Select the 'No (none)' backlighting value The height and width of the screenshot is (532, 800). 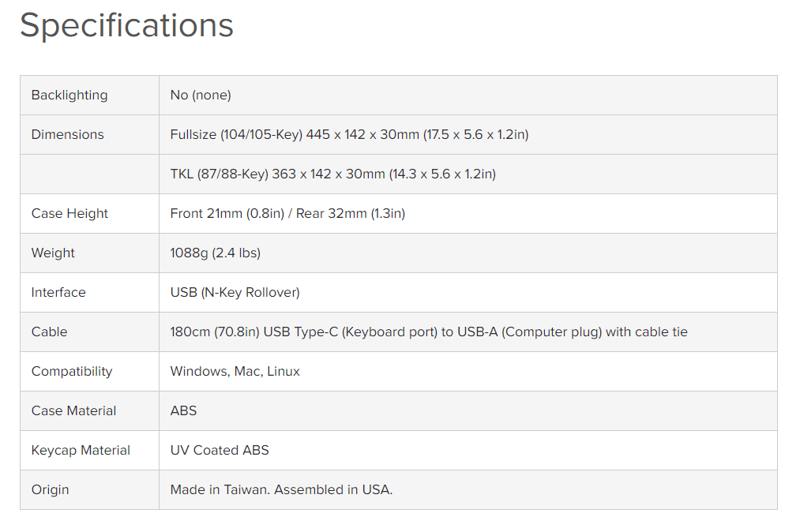[201, 95]
